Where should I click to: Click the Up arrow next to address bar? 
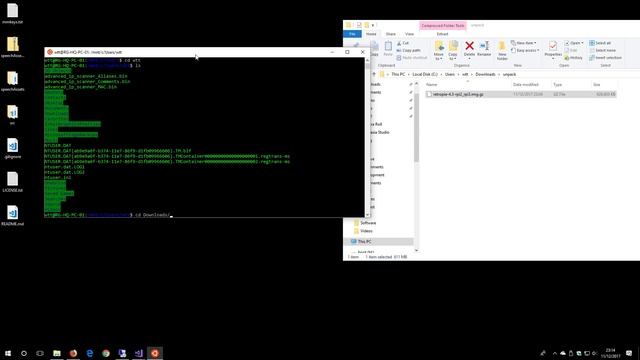click(x=374, y=74)
